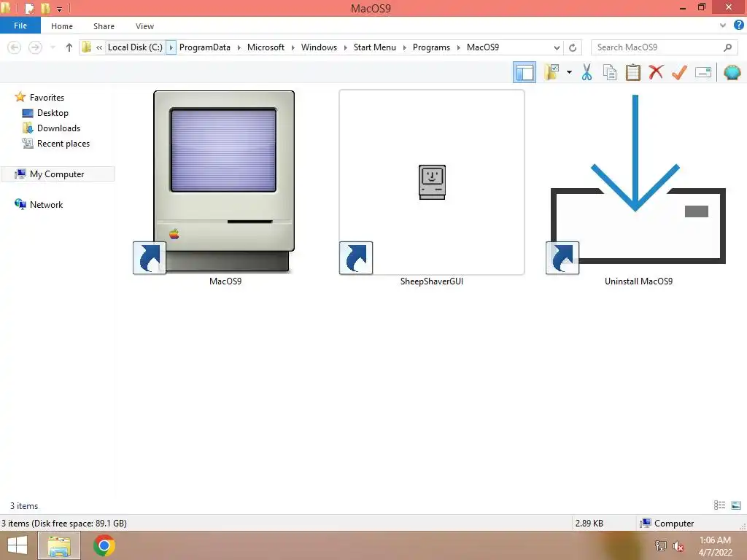Open the folder options dropdown arrow

569,72
